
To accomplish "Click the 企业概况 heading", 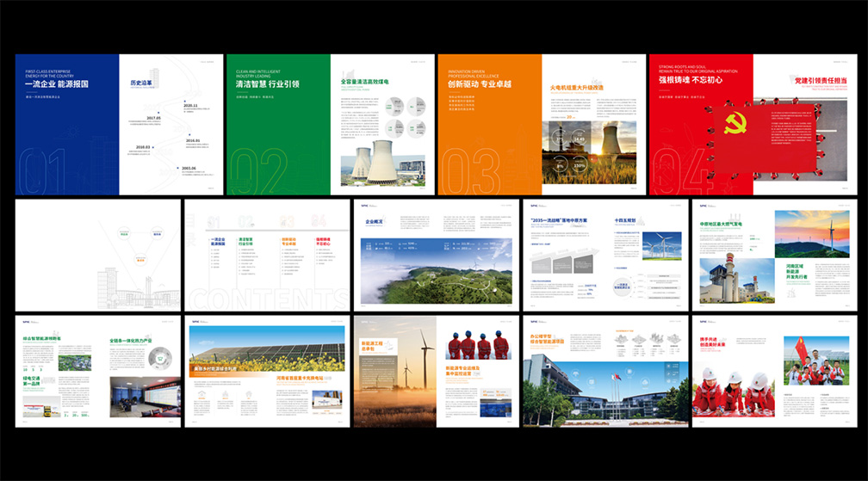I will [x=374, y=222].
